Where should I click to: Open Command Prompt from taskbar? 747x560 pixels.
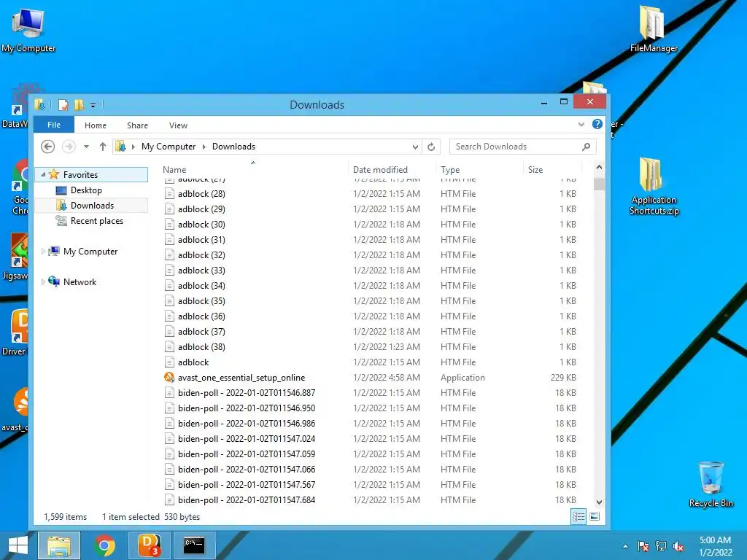click(x=194, y=545)
